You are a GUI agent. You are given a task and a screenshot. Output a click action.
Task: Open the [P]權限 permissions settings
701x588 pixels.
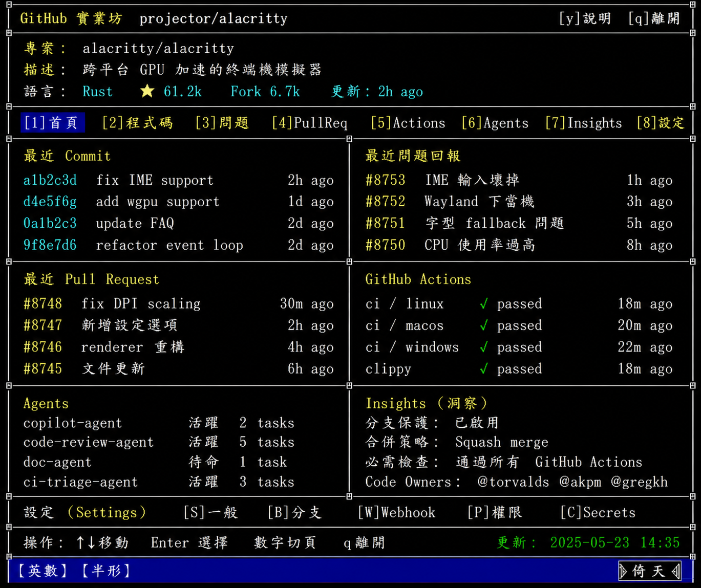(x=495, y=512)
